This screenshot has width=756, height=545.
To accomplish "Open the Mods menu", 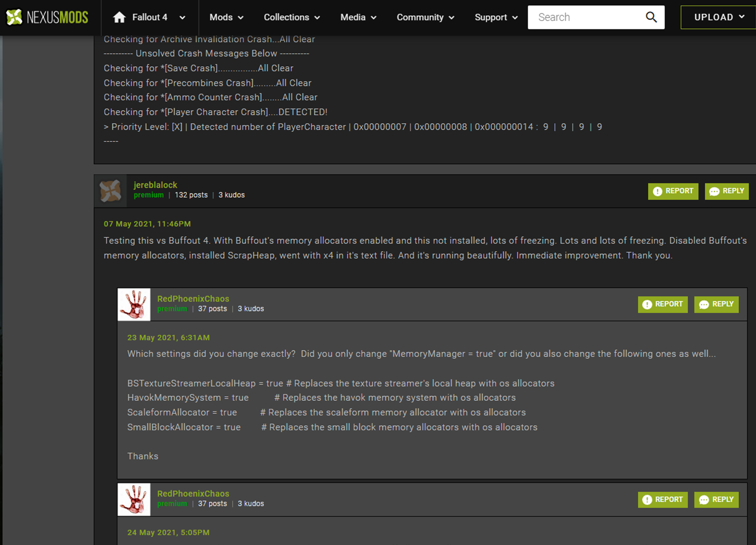I will point(227,18).
